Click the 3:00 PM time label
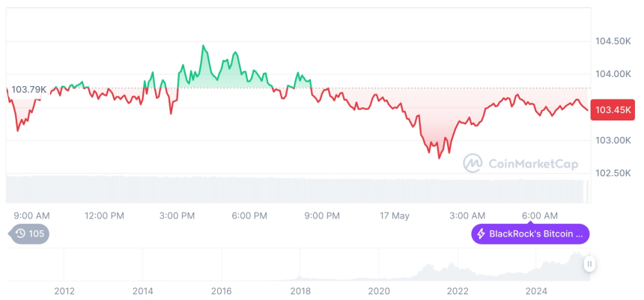Image resolution: width=644 pixels, height=300 pixels. [177, 215]
